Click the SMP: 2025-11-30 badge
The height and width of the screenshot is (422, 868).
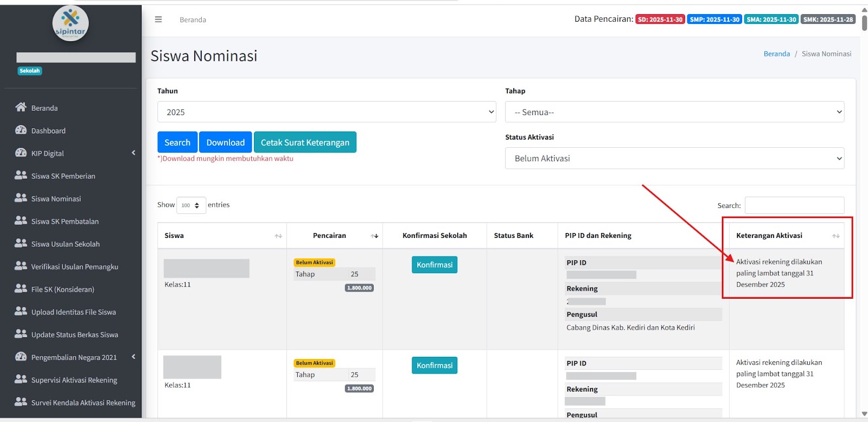point(714,19)
